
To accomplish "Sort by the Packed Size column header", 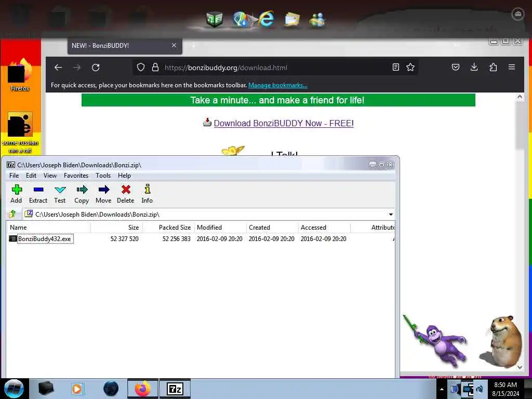I will pos(169,228).
